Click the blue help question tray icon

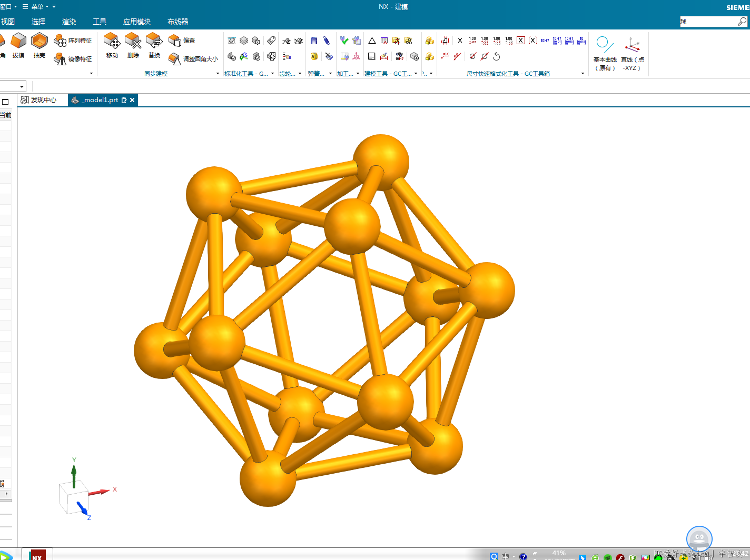523,556
